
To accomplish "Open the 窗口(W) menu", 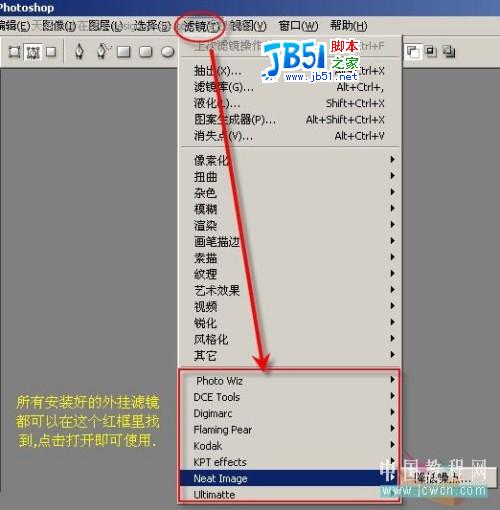I will tap(298, 26).
